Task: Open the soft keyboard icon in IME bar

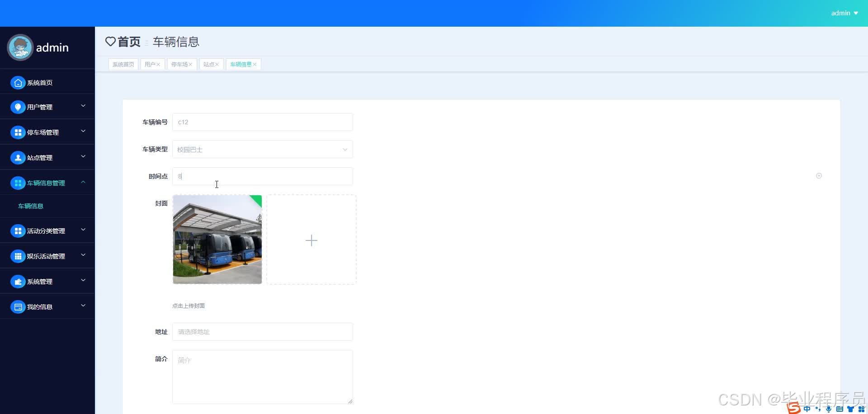Action: [x=840, y=409]
